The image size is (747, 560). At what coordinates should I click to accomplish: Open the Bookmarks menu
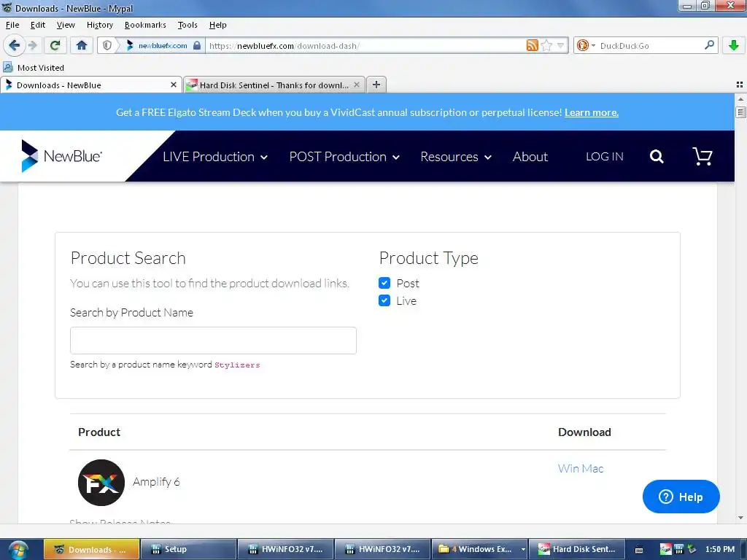[x=145, y=25]
